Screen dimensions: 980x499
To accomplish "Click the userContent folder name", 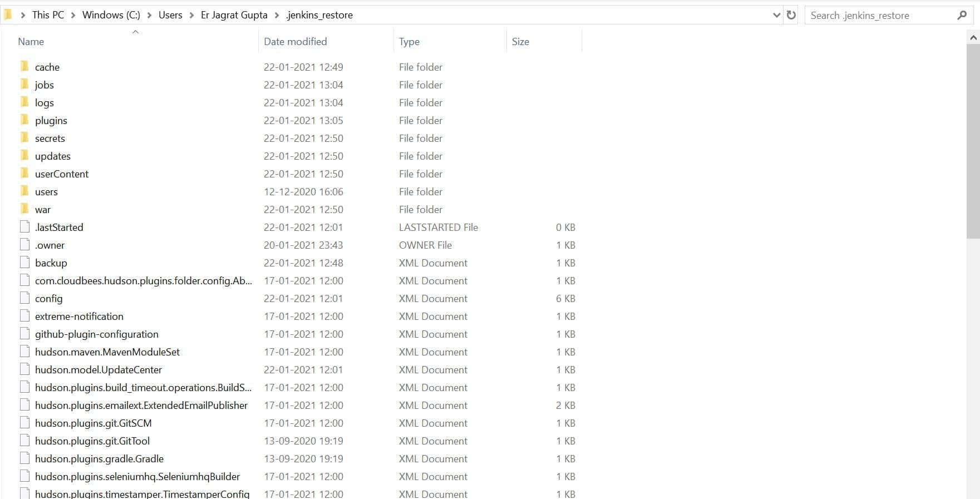I will 62,174.
